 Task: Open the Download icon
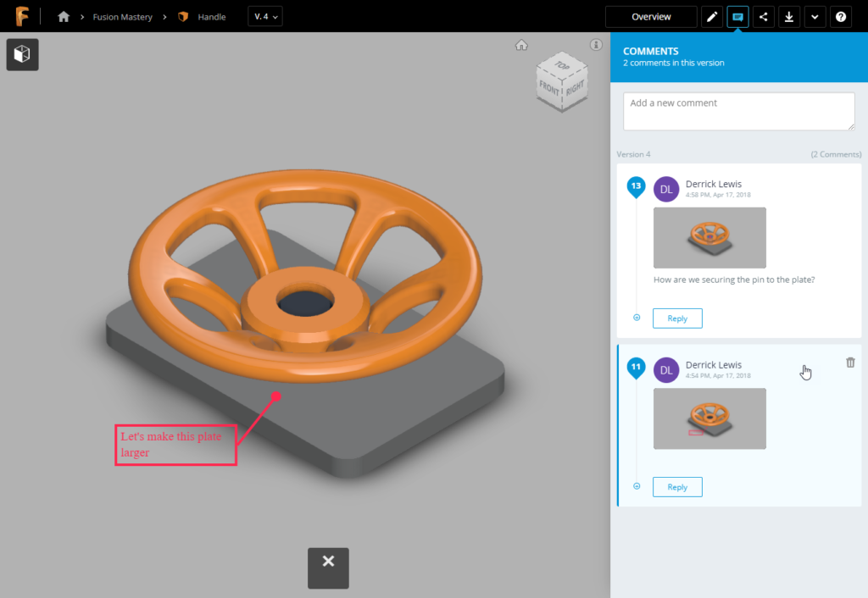tap(789, 16)
